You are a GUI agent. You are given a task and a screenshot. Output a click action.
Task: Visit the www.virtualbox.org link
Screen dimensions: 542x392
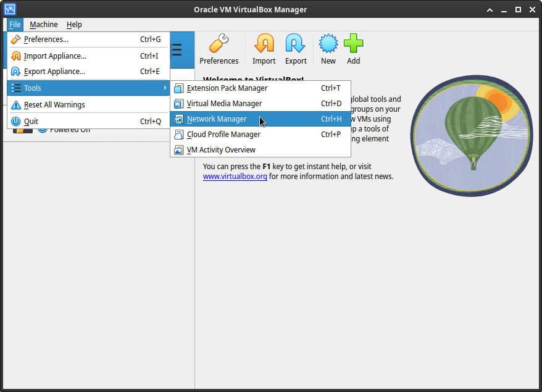point(235,177)
